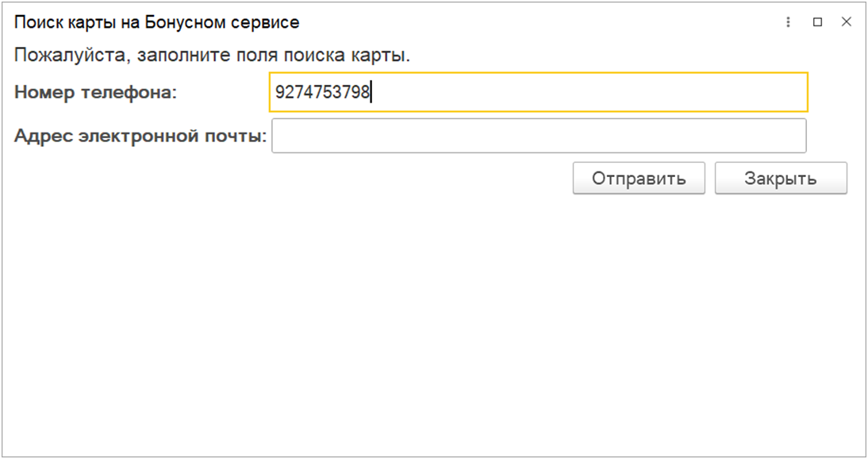Open the three-dot window menu
868x459 pixels.
tap(789, 22)
